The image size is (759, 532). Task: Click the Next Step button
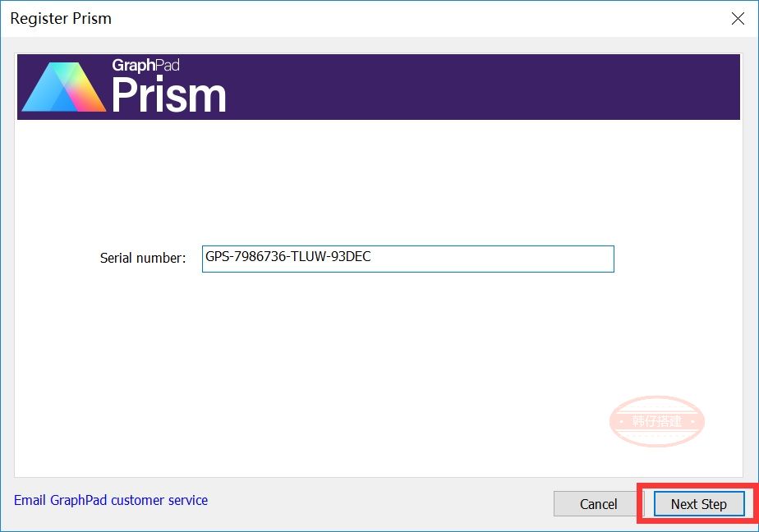pyautogui.click(x=698, y=504)
